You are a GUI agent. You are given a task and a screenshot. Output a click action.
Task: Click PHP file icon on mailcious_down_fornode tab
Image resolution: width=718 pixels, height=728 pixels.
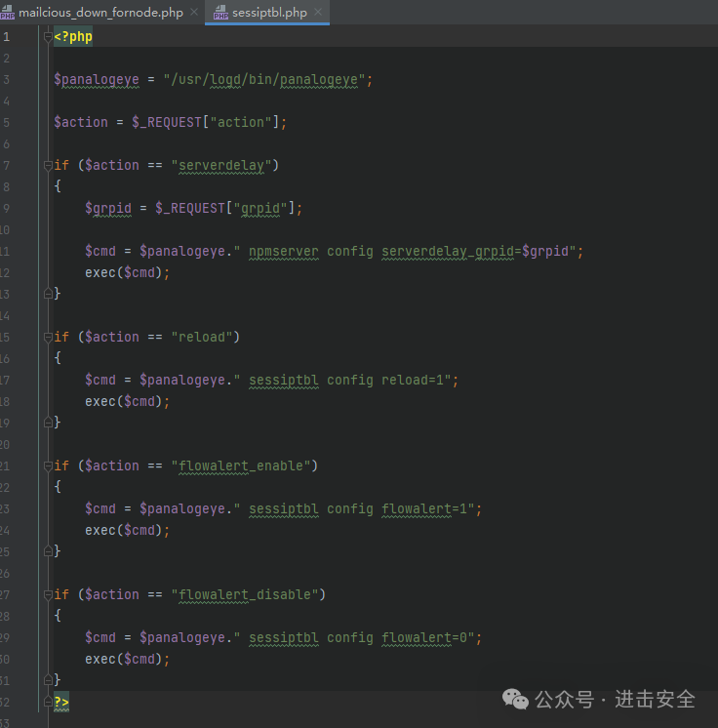click(x=8, y=13)
